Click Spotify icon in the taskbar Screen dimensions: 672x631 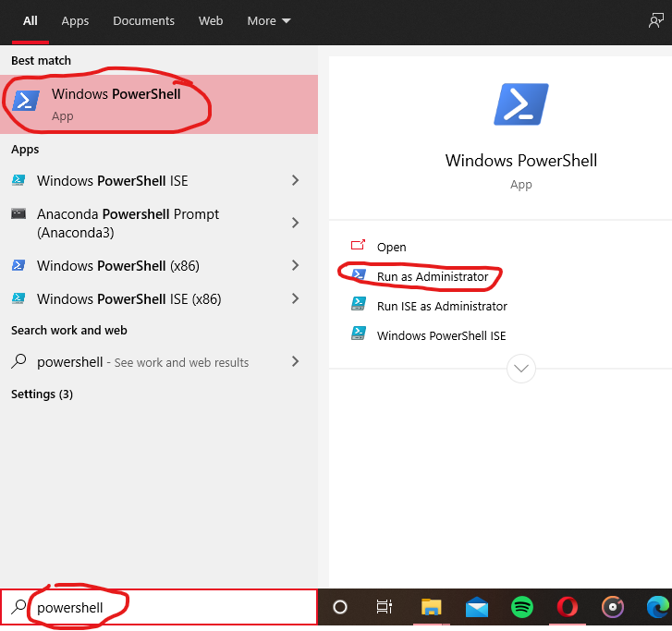pyautogui.click(x=522, y=607)
